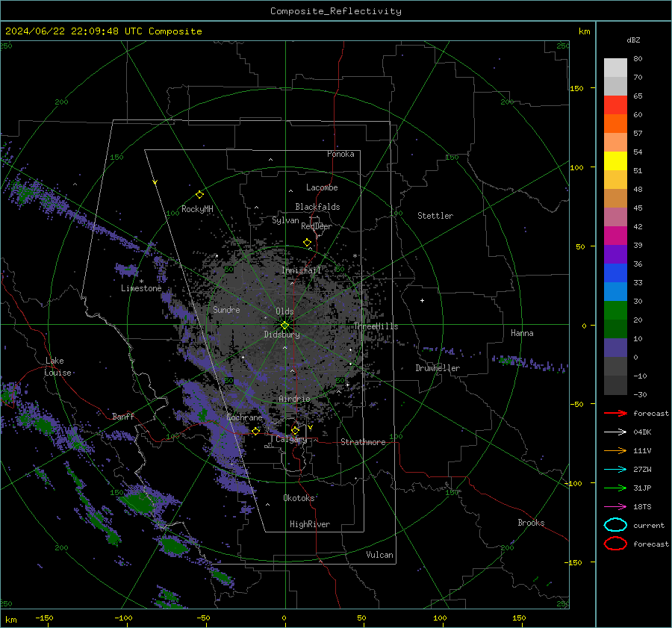672x628 pixels.
Task: Click the Airdrie label
Action: pos(294,399)
